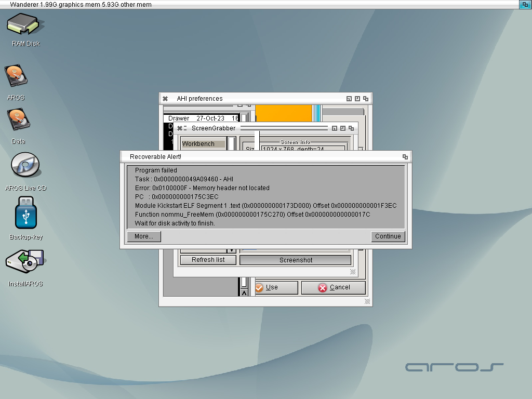
Task: Click the AHI preferences size gadget corner
Action: point(367,302)
